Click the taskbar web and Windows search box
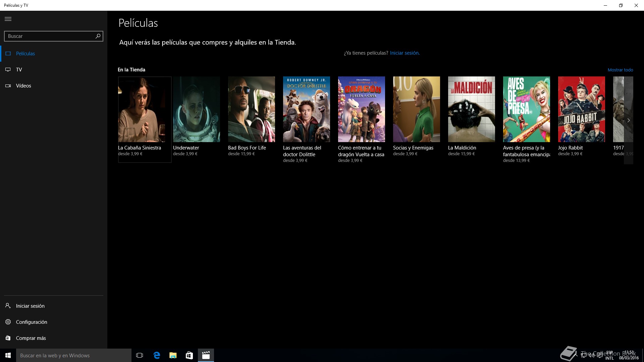 coord(74,355)
